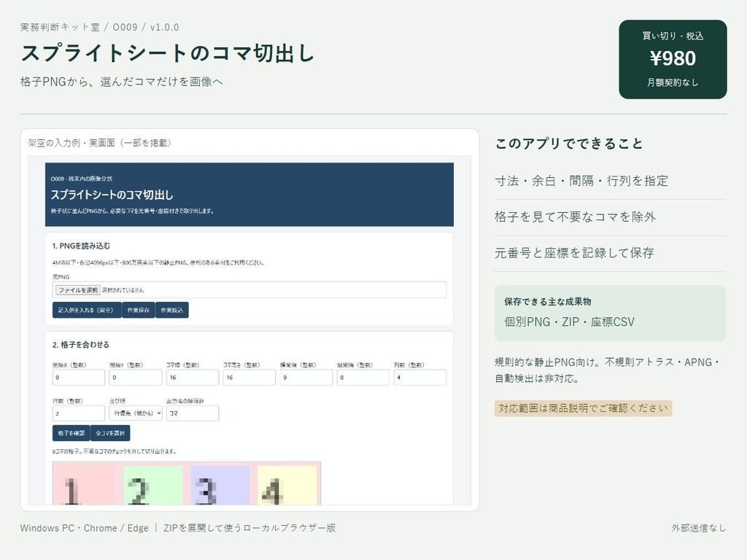Click the 作業保存 button
This screenshot has width=747, height=560.
coord(138,310)
